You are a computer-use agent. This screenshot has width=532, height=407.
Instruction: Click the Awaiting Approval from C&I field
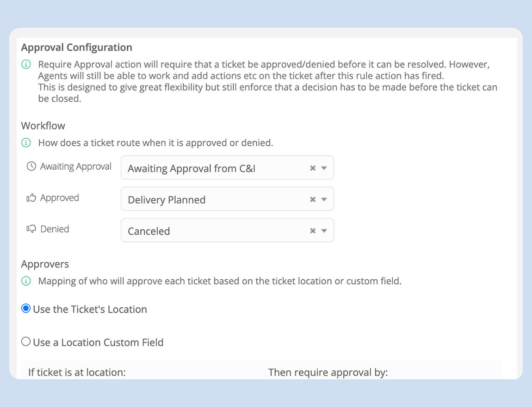coord(227,167)
